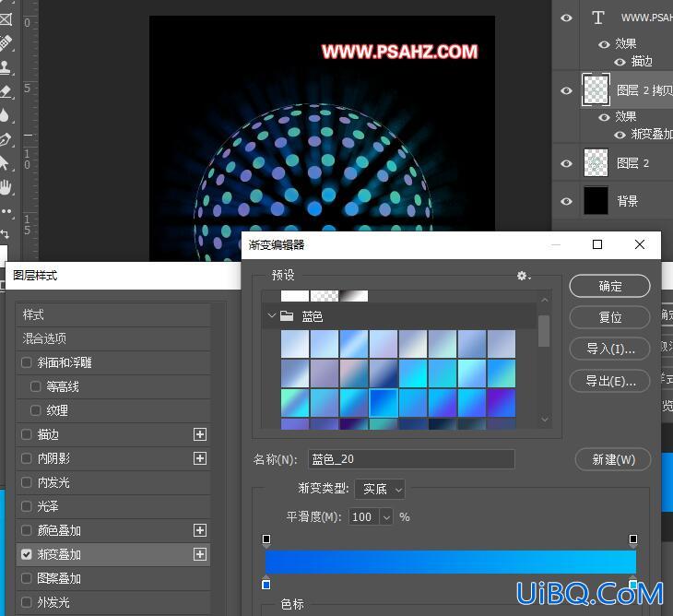Enable the 外发光 checkbox
This screenshot has width=673, height=616.
[x=26, y=602]
